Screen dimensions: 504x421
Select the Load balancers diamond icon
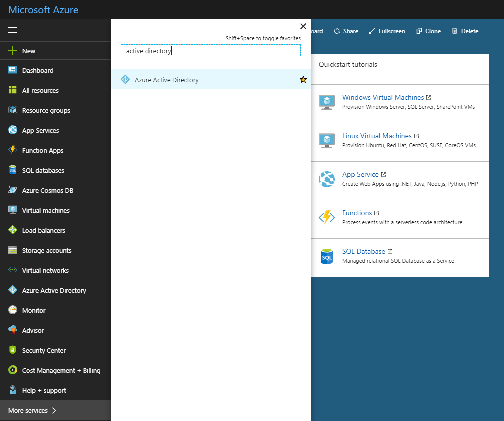tap(13, 230)
